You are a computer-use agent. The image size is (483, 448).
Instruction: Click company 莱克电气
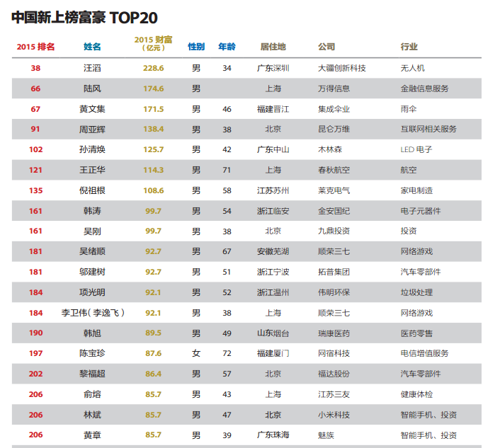334,190
